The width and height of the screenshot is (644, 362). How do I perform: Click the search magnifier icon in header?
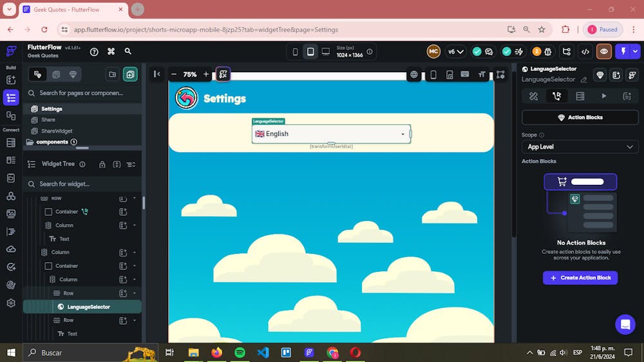[128, 52]
